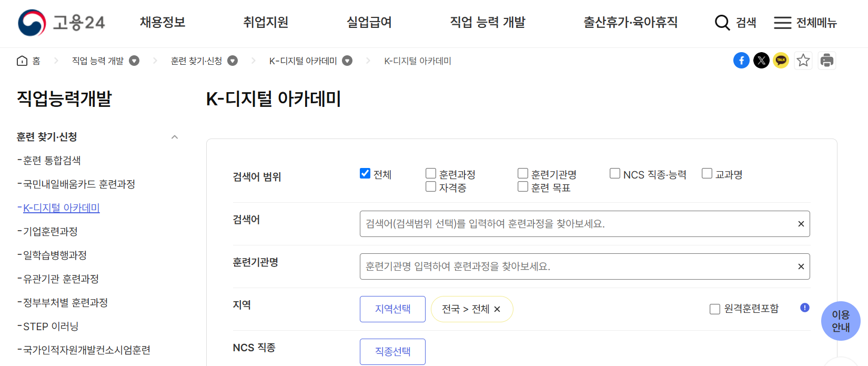
Task: Bookmark page with star icon
Action: coord(803,61)
